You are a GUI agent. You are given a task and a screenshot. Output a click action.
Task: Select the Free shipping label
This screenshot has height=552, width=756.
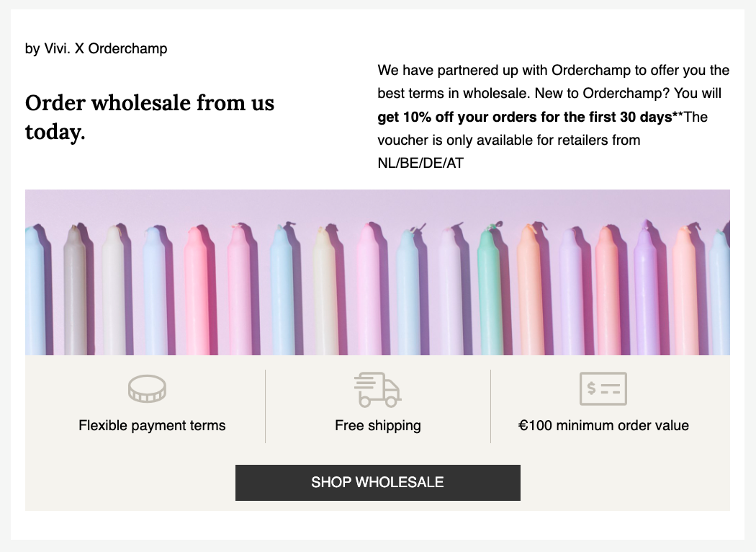tap(377, 426)
